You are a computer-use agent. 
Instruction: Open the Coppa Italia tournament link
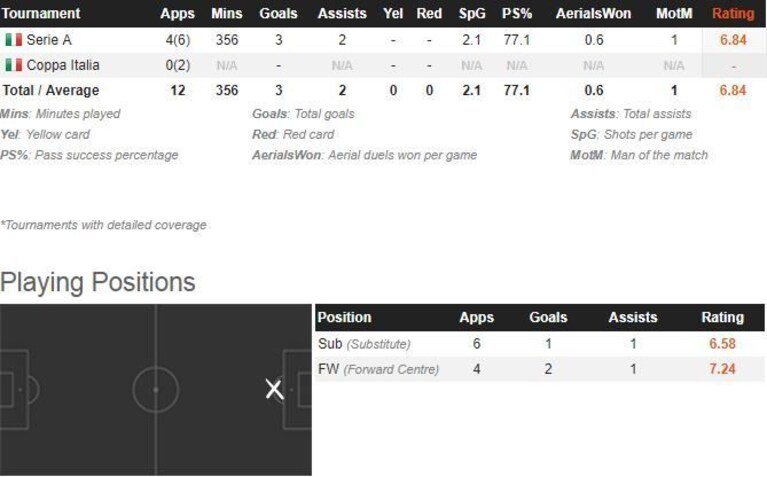[x=63, y=65]
